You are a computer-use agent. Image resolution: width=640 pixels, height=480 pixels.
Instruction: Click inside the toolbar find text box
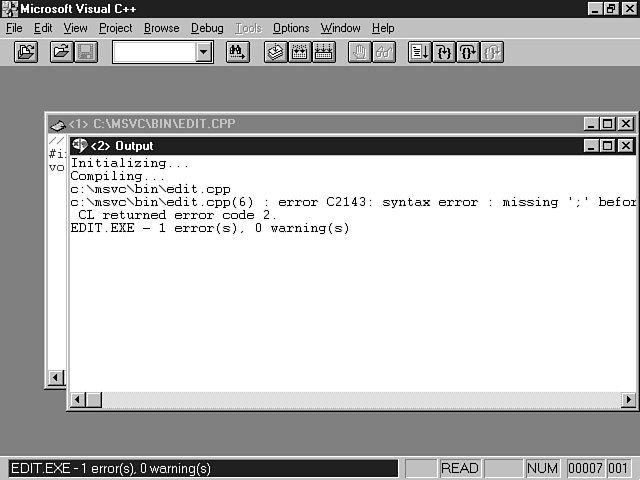(x=153, y=52)
